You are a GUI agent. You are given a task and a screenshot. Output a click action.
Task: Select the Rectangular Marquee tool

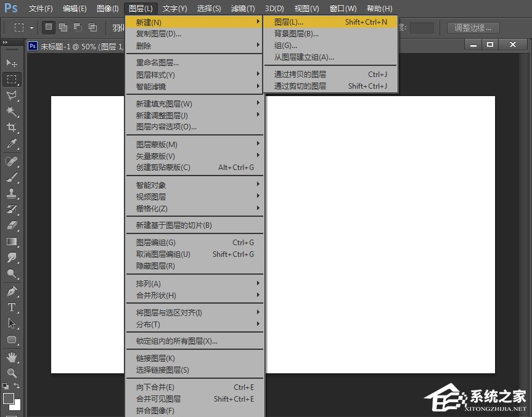11,79
